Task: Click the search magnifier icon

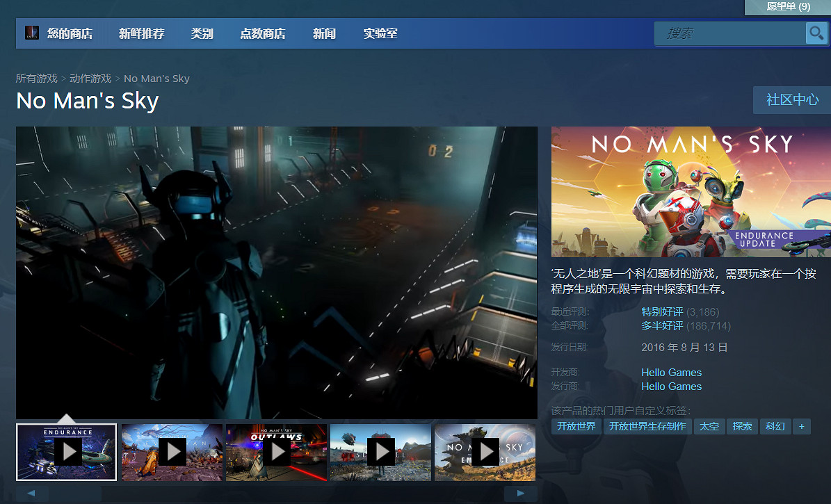Action: [816, 33]
